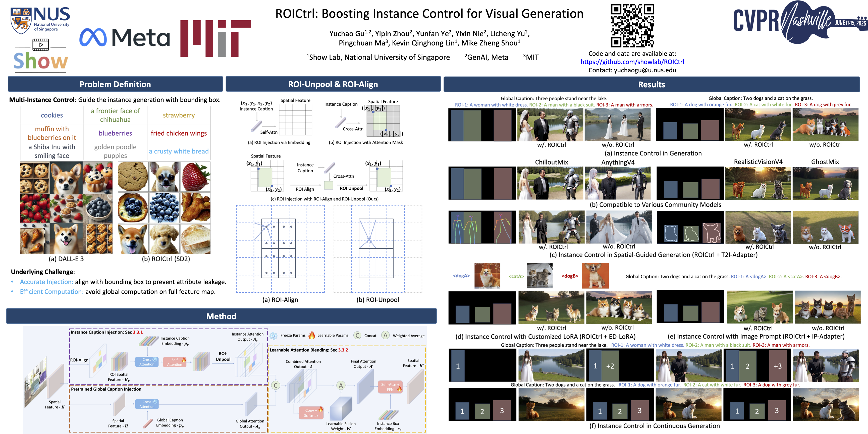Image resolution: width=868 pixels, height=434 pixels.
Task: Click the Cross Attention block in Instance Caption Injection
Action: (147, 362)
